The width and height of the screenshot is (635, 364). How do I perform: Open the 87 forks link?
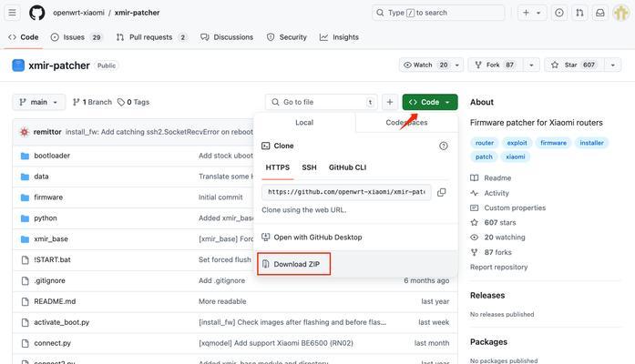[x=491, y=252]
